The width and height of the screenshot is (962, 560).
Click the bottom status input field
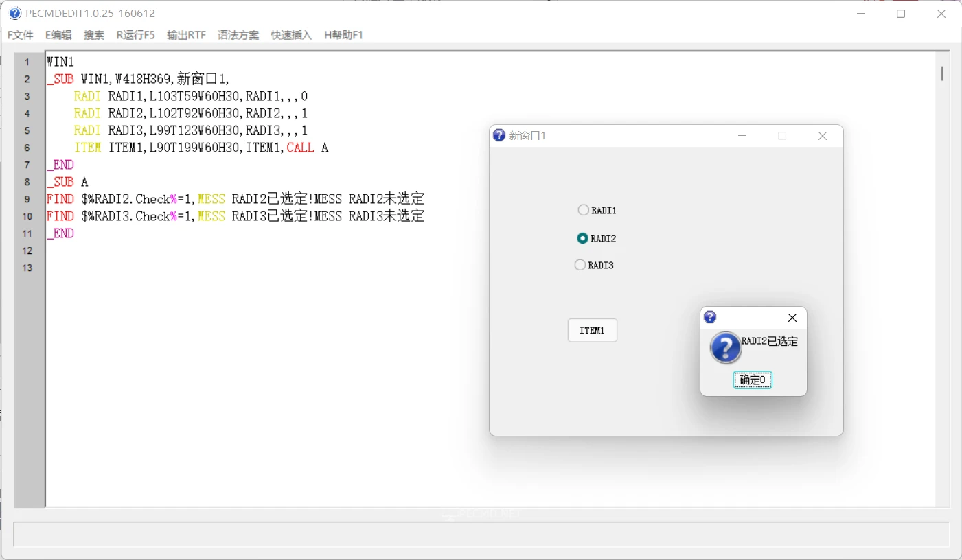coord(481,534)
